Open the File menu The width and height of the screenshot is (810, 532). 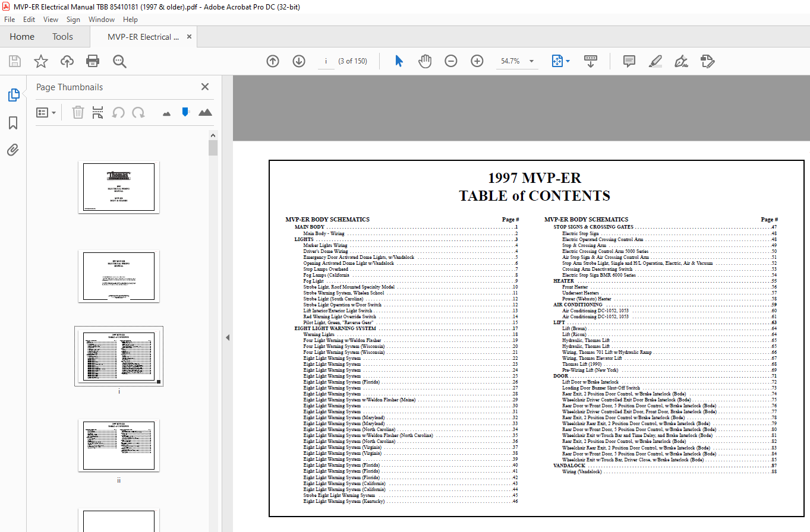coord(10,20)
